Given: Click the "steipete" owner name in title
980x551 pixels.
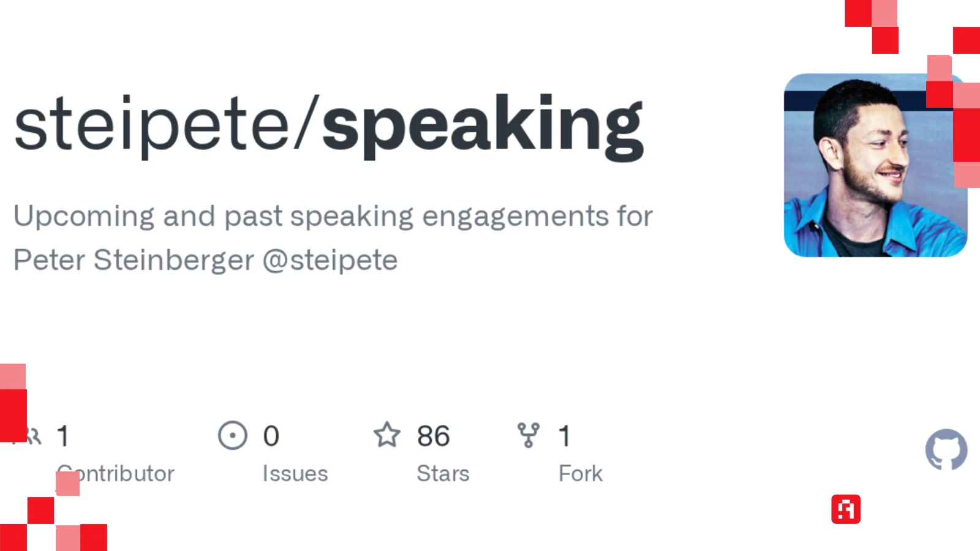Looking at the screenshot, I should 151,126.
